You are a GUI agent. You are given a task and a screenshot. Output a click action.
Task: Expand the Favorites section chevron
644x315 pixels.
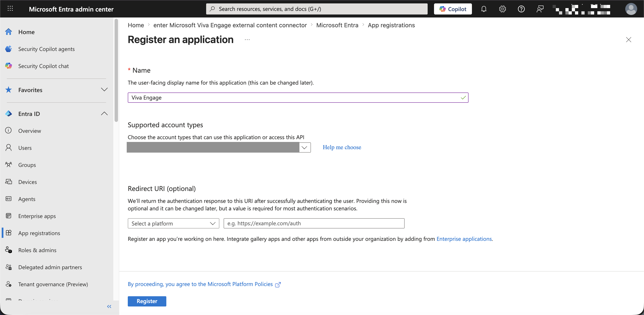tap(104, 90)
